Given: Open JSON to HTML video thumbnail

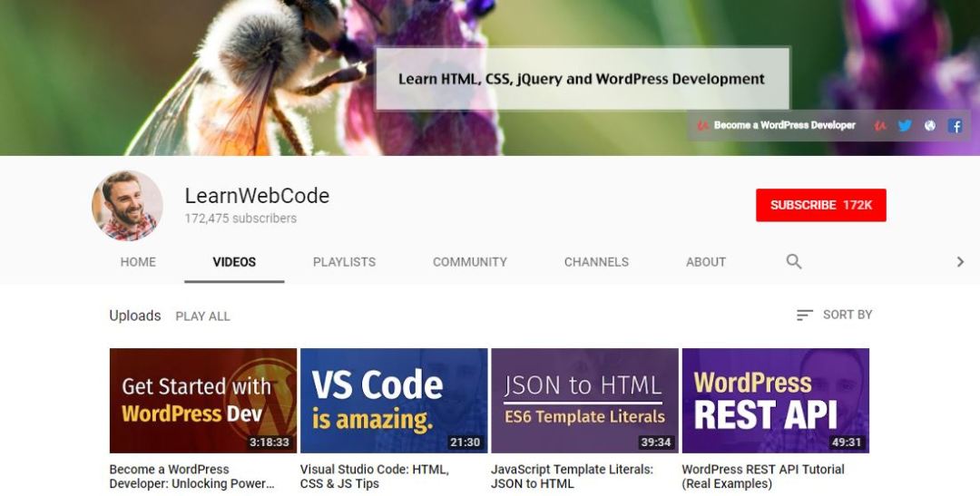Looking at the screenshot, I should [585, 401].
